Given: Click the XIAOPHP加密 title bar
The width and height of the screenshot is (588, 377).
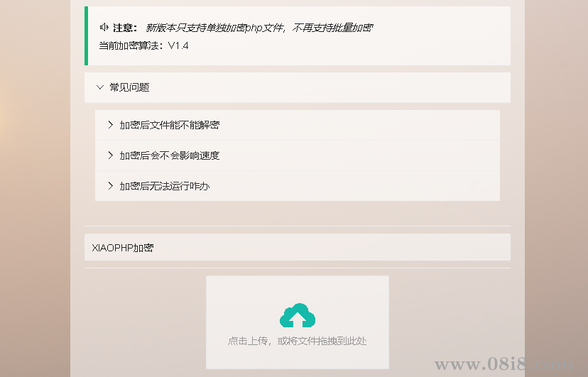Looking at the screenshot, I should click(298, 247).
